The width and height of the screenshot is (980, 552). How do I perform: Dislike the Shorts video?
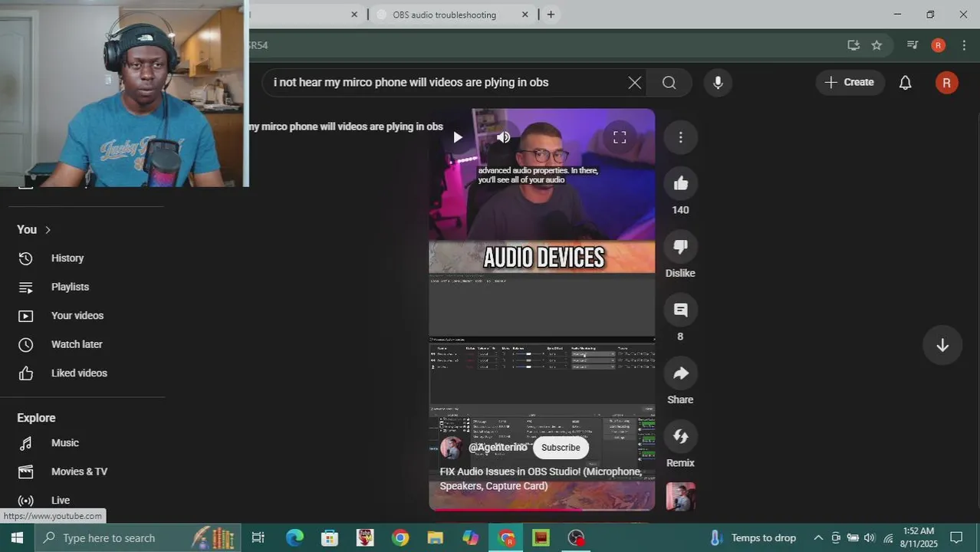coord(680,246)
